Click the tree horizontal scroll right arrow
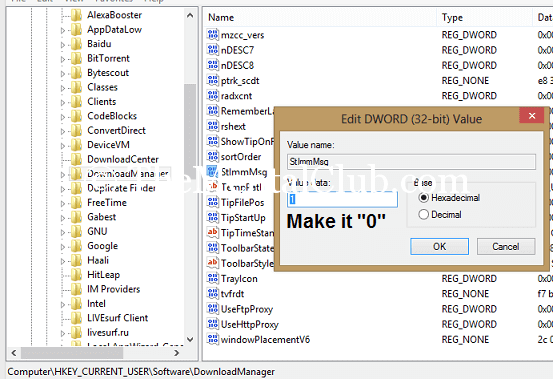The width and height of the screenshot is (553, 379). (x=177, y=353)
